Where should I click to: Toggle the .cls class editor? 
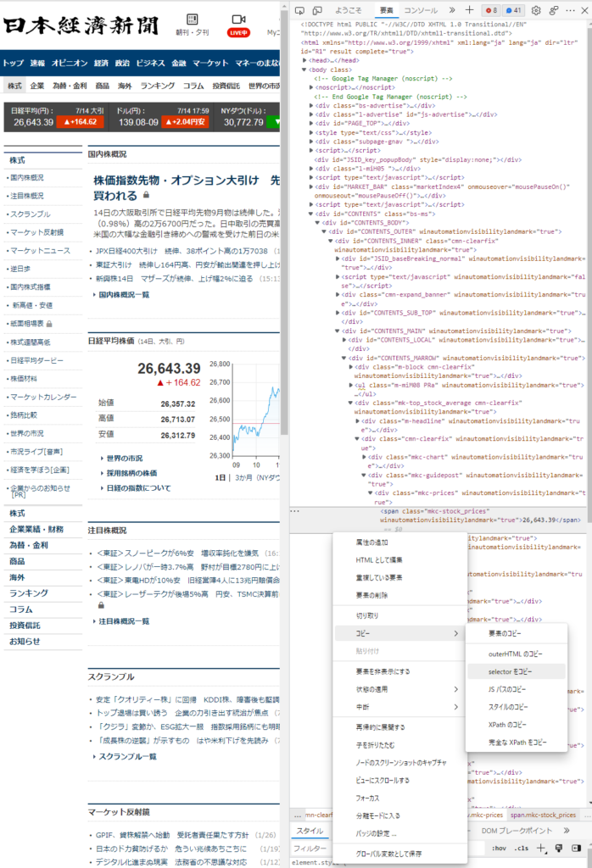(x=522, y=848)
